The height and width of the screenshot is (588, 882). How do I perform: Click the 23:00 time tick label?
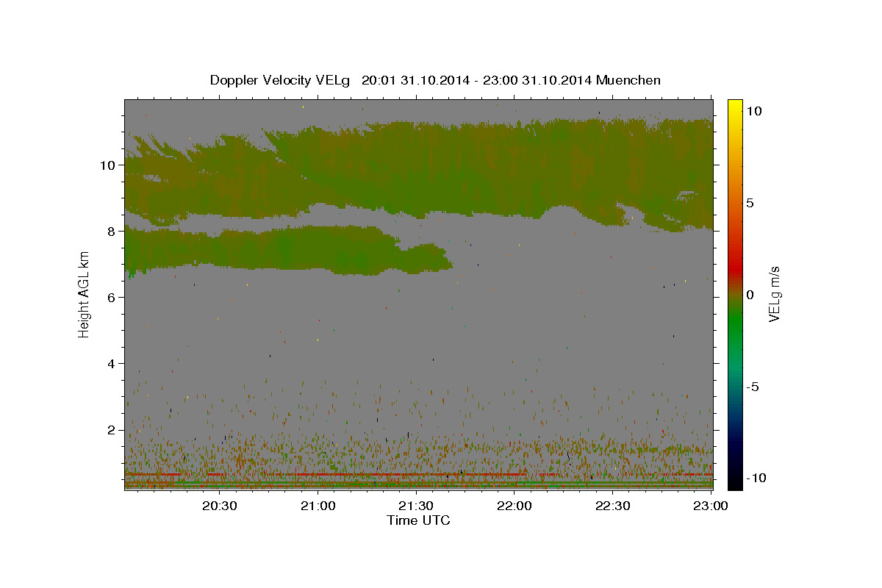710,506
